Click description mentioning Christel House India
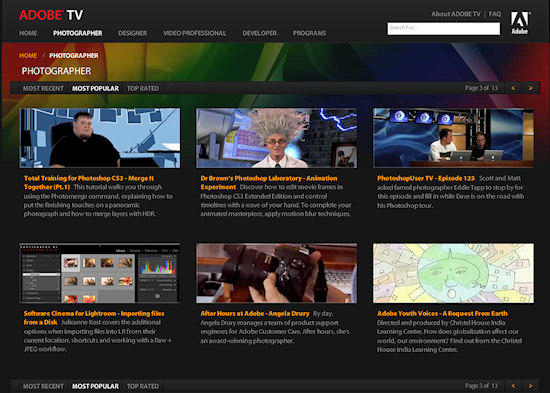 click(x=449, y=336)
